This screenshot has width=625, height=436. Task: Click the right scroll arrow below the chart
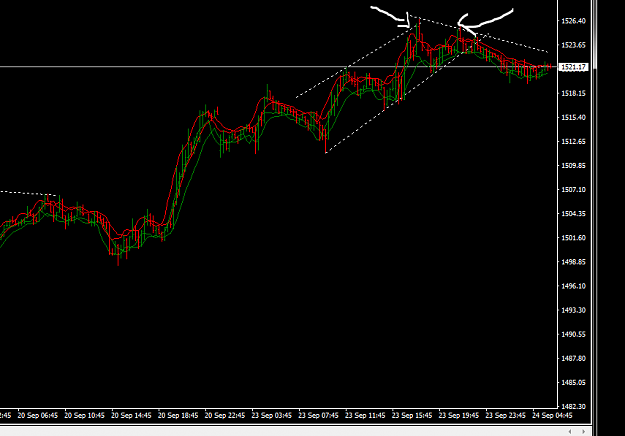583,432
